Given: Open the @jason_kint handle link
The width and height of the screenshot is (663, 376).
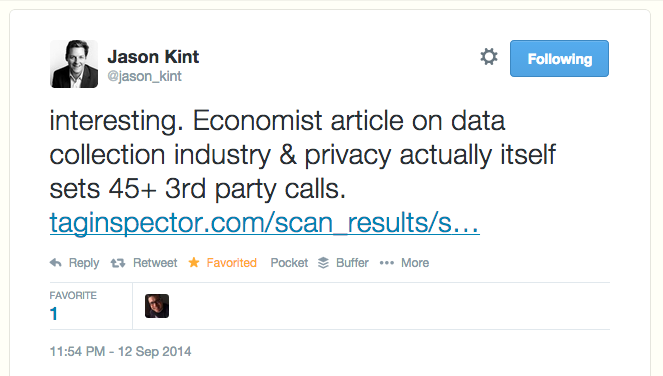Looking at the screenshot, I should click(144, 76).
